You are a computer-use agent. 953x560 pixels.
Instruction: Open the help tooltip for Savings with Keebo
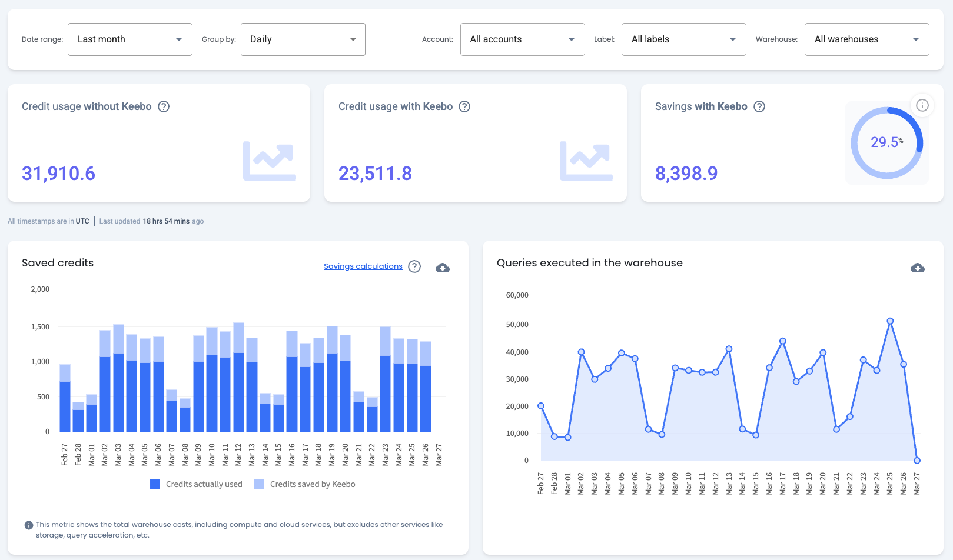click(x=759, y=106)
